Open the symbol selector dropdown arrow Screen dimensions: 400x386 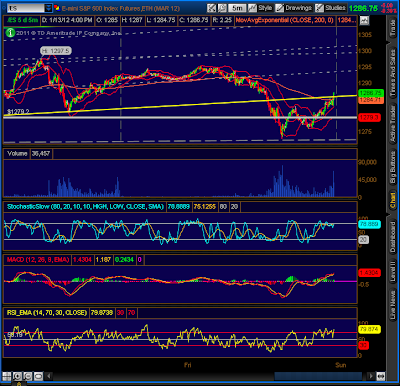point(48,8)
